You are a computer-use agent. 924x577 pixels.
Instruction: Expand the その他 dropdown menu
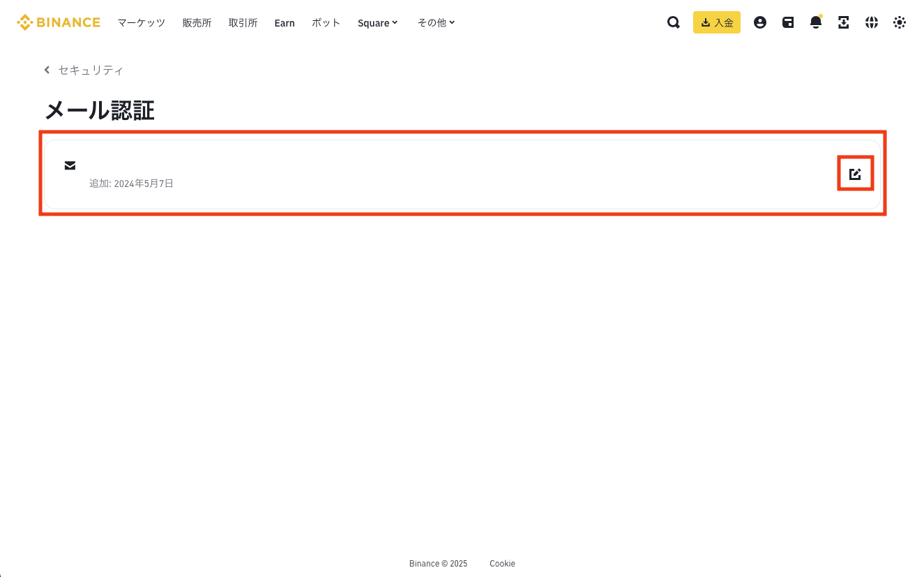tap(437, 22)
